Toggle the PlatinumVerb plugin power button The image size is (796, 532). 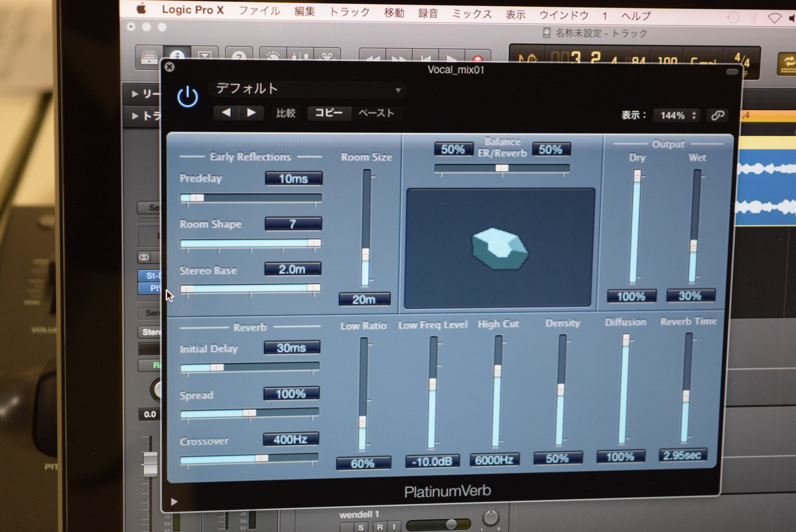point(187,97)
